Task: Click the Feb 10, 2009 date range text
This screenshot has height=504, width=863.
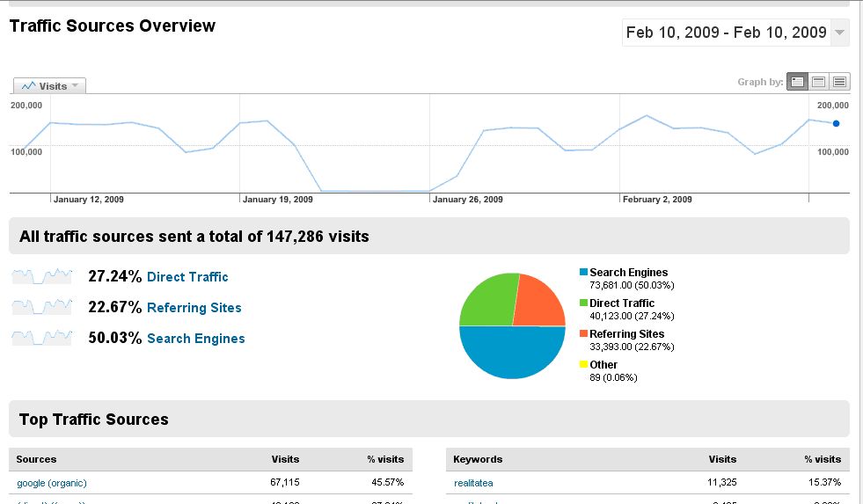Action: [x=726, y=33]
